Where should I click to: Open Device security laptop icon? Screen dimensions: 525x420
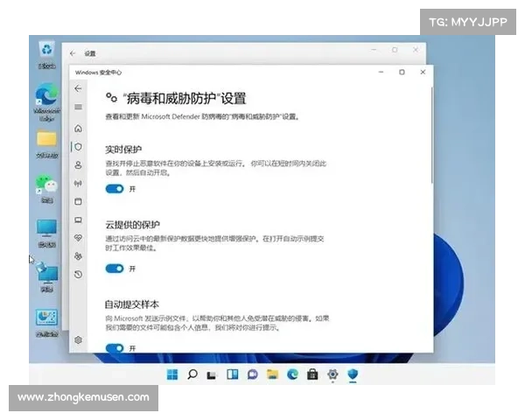point(78,220)
